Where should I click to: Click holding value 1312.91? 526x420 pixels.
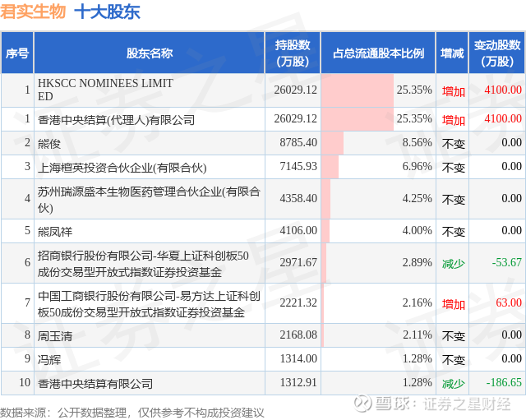point(298,382)
